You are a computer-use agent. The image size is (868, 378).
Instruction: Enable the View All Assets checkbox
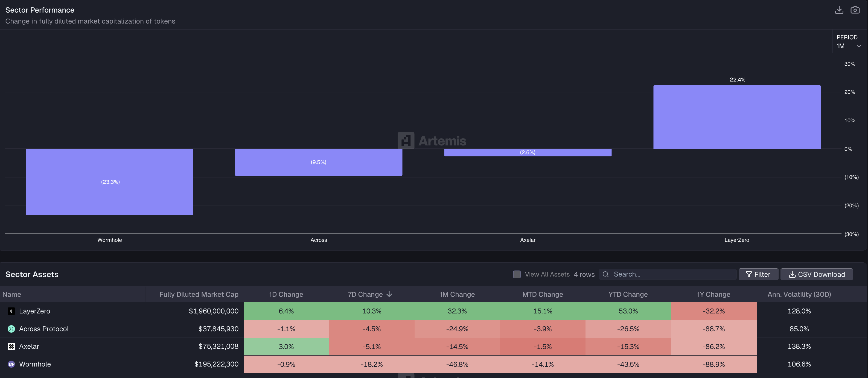tap(517, 274)
